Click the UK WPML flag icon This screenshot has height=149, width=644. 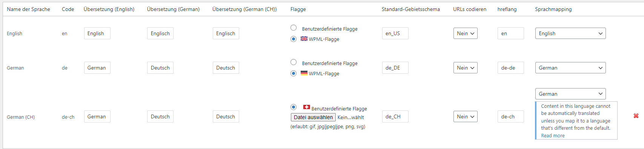point(304,39)
